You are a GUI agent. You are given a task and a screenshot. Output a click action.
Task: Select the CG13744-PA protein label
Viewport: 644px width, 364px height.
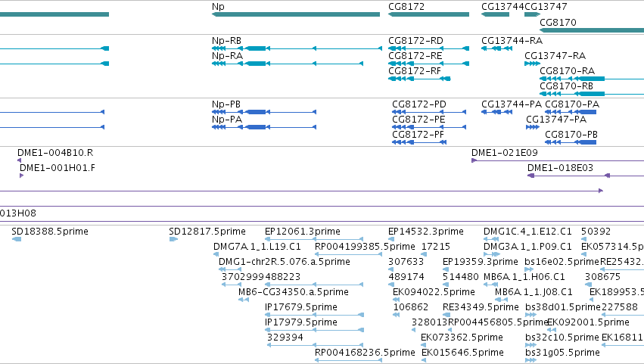pyautogui.click(x=512, y=104)
